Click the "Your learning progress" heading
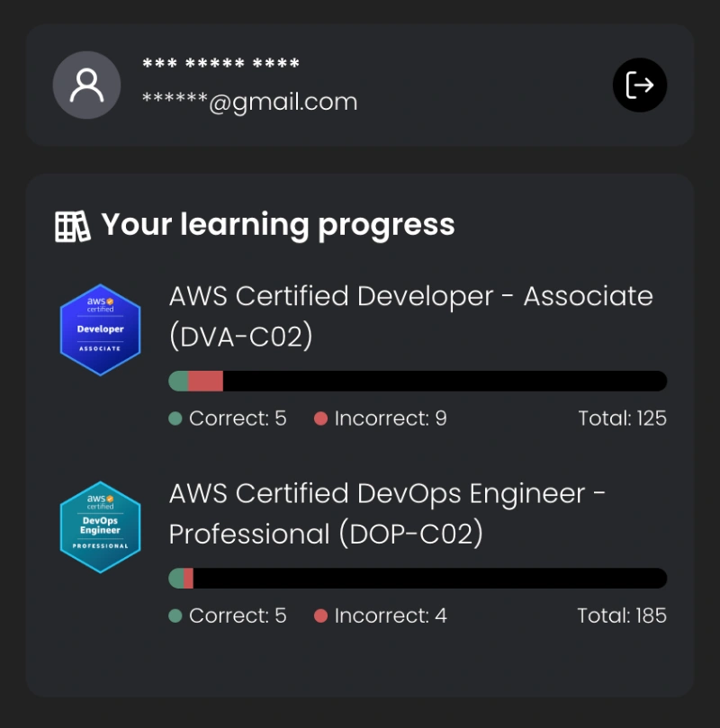The height and width of the screenshot is (728, 720). coord(277,224)
